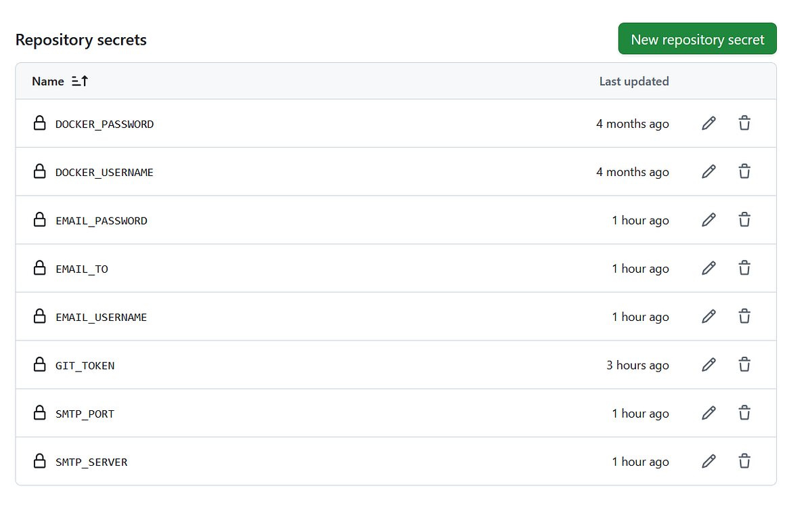Viewport: 812px width, 505px height.
Task: Click the Repository secrets heading
Action: (x=81, y=39)
